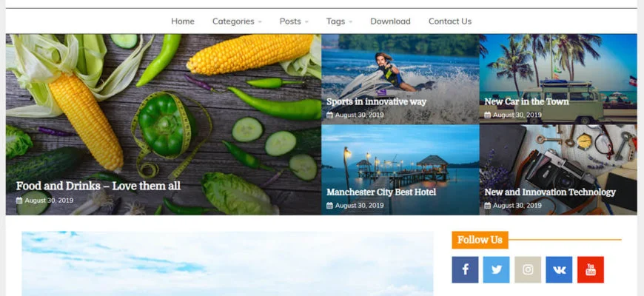The width and height of the screenshot is (644, 296).
Task: Open the VK social icon
Action: pyautogui.click(x=559, y=269)
